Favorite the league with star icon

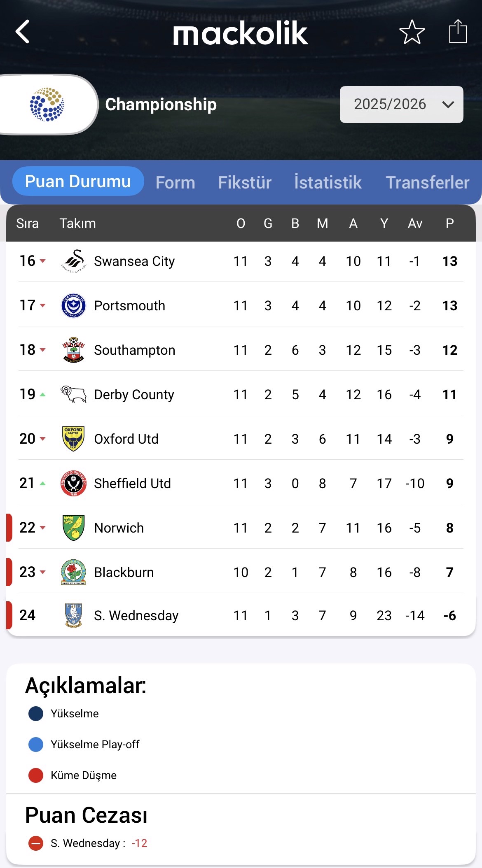click(x=412, y=32)
